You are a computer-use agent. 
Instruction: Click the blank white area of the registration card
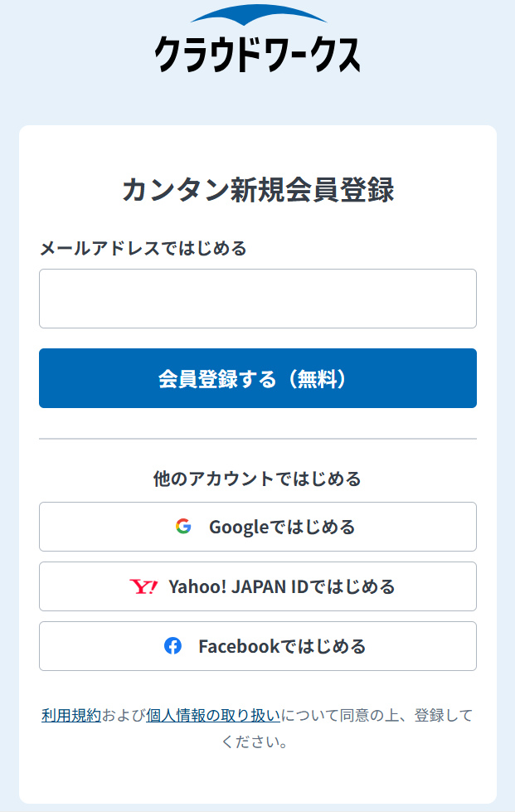tap(257, 780)
